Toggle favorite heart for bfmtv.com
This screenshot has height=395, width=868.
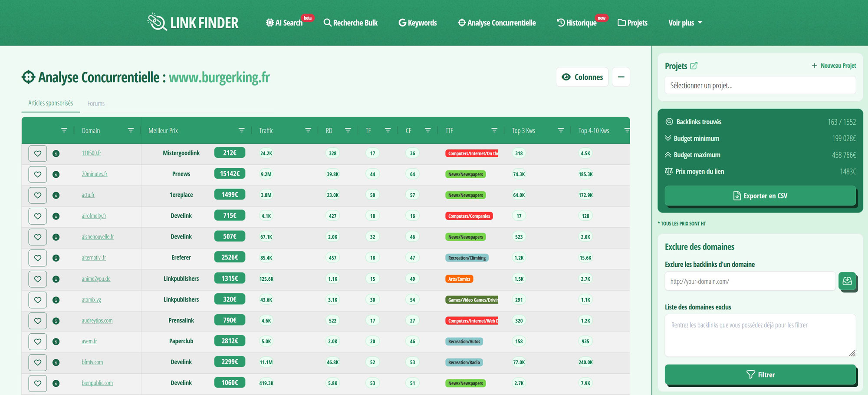click(x=38, y=362)
